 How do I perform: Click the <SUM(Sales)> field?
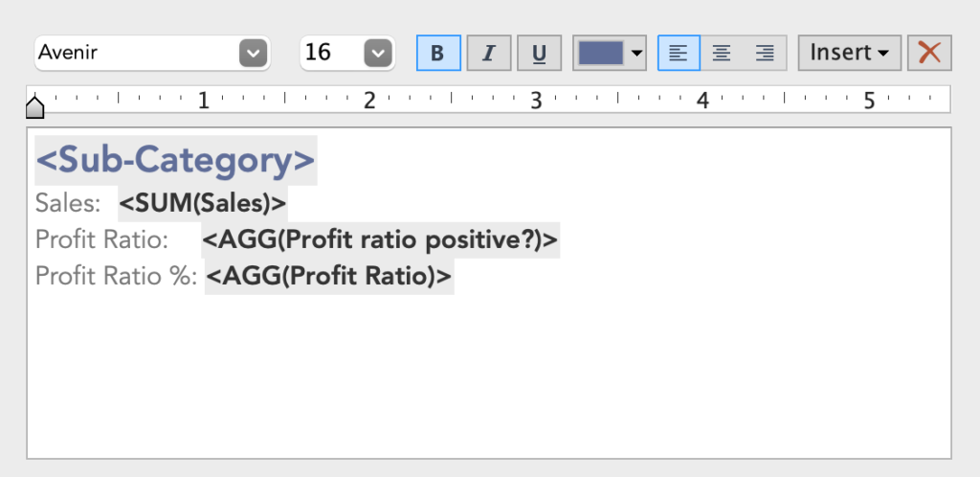202,203
